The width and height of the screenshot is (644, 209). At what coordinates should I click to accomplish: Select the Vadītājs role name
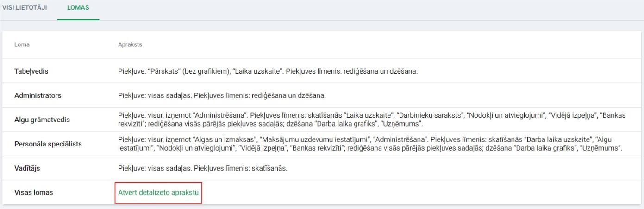pos(27,168)
